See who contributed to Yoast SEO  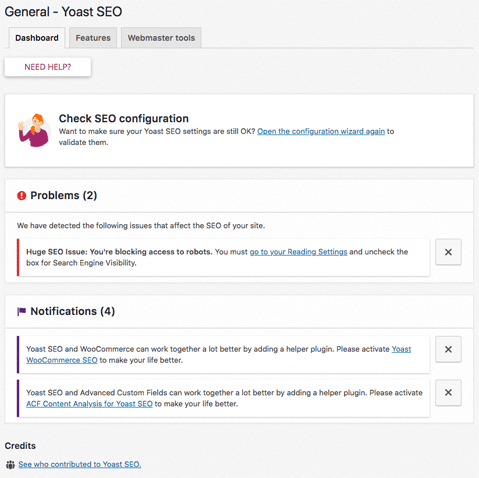[80, 464]
